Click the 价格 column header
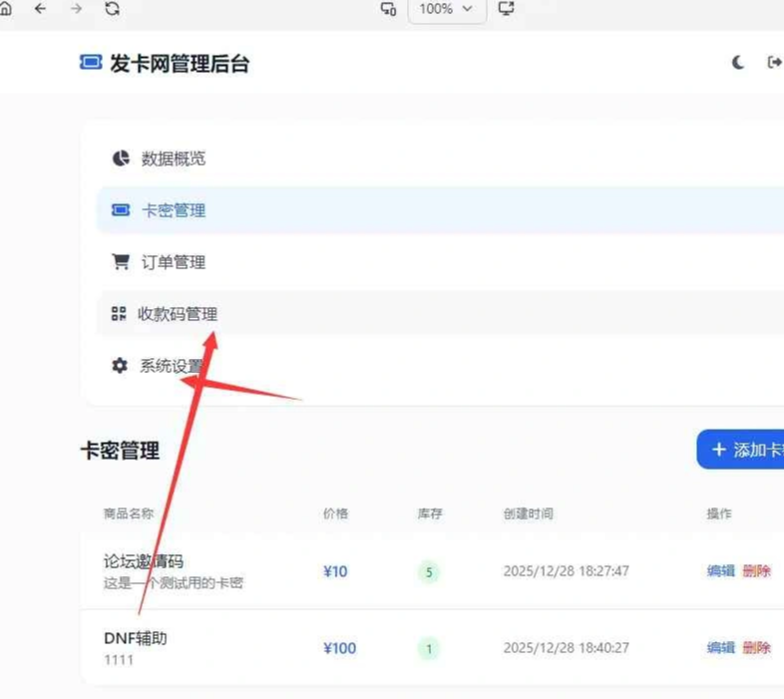784x699 pixels. [335, 514]
